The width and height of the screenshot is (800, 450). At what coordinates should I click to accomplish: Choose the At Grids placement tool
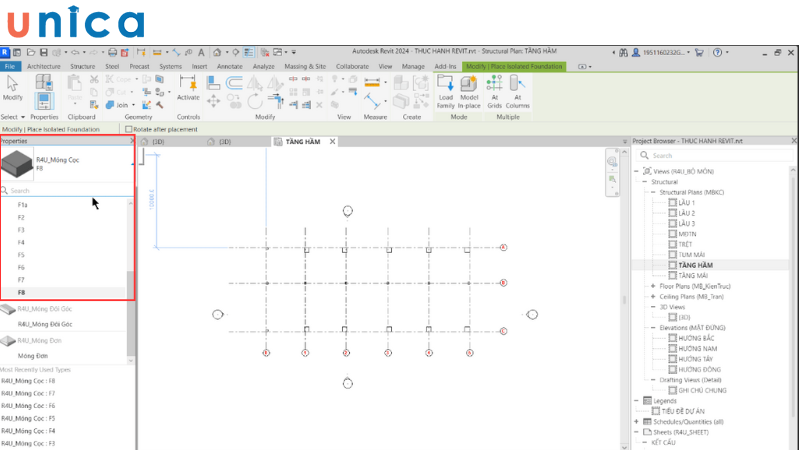[x=494, y=91]
